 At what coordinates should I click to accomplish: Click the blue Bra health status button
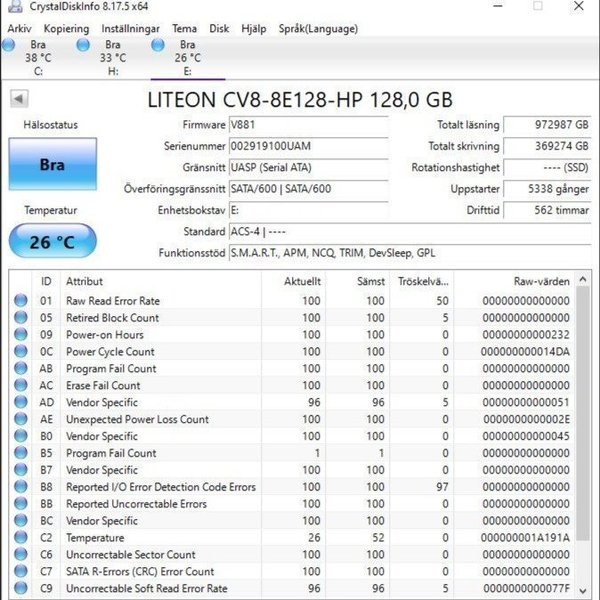coord(52,164)
